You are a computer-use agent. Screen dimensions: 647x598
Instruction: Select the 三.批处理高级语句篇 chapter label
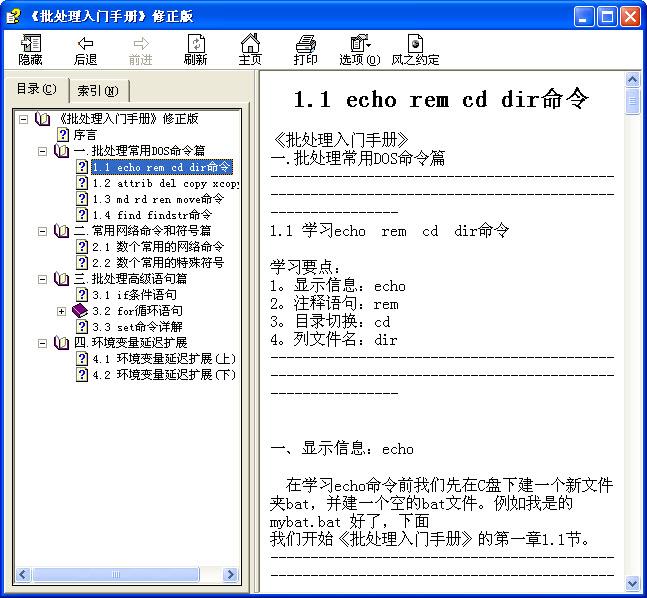tap(130, 279)
